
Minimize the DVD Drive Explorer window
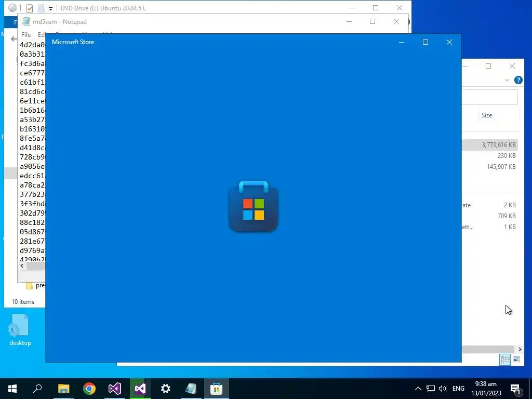(x=352, y=8)
